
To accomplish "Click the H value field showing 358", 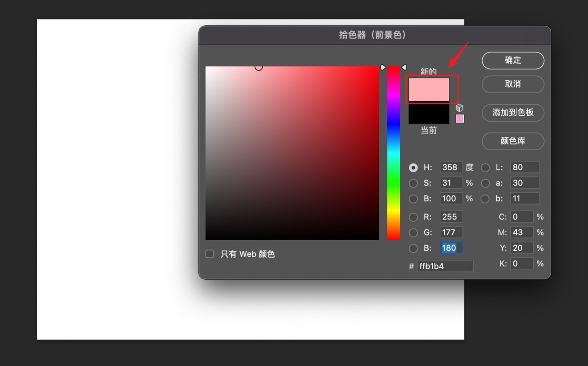I will click(451, 167).
